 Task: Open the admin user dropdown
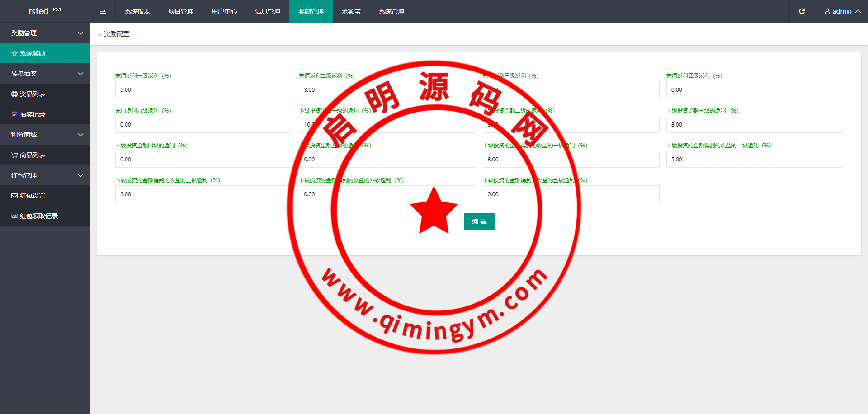[x=842, y=11]
